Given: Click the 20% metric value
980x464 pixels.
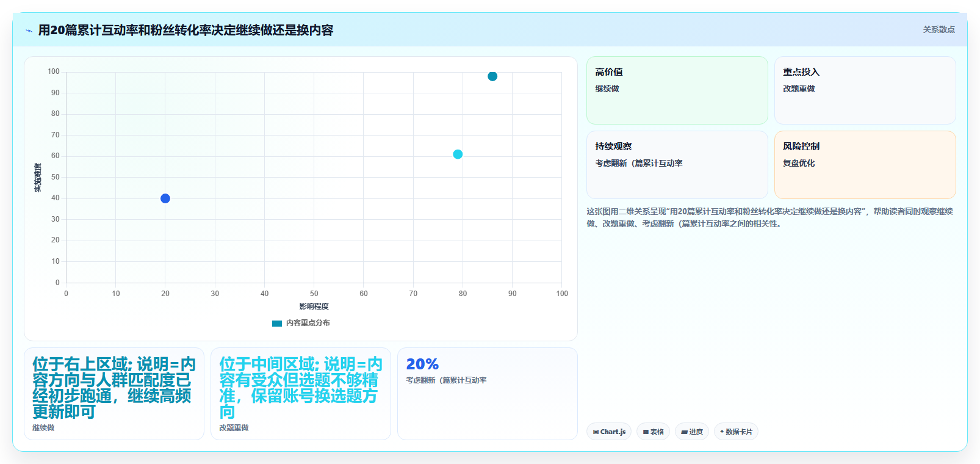Looking at the screenshot, I should tap(422, 364).
